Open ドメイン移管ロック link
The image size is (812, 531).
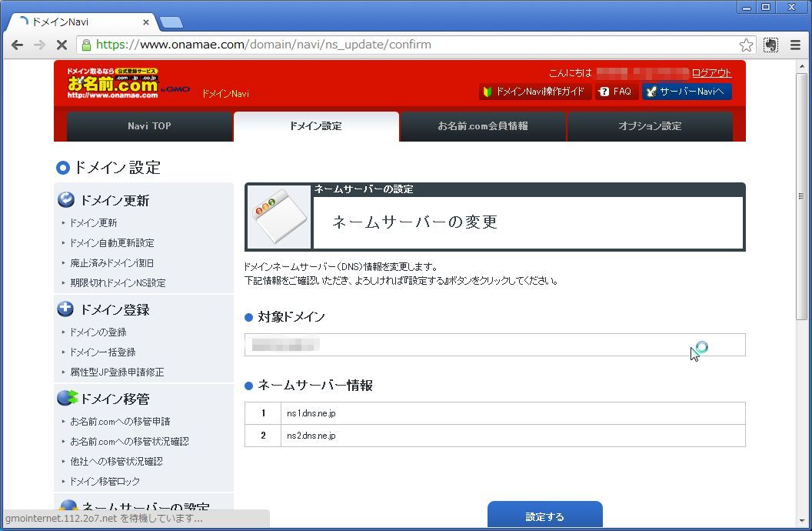[x=105, y=482]
